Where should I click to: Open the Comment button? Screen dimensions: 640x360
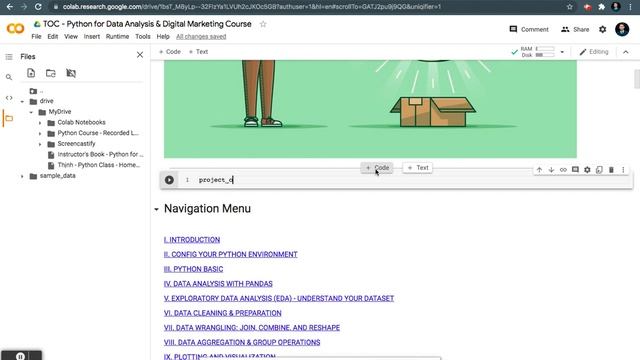coord(529,29)
